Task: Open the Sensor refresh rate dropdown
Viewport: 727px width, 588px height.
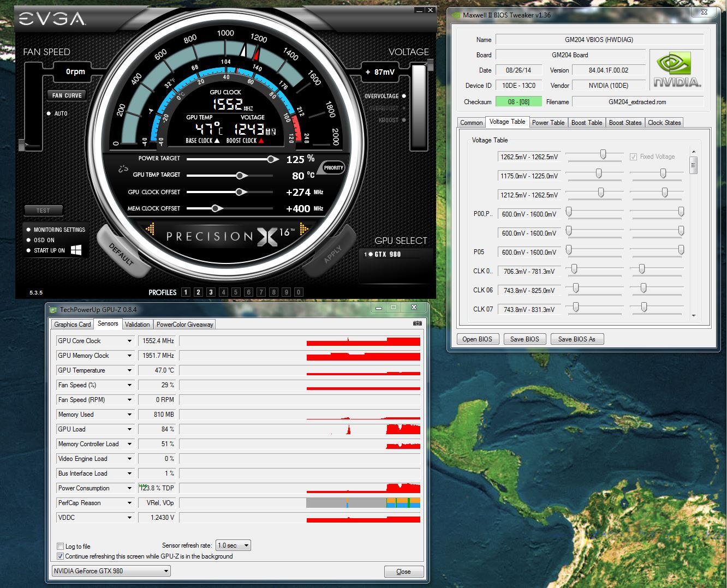Action: click(x=233, y=545)
